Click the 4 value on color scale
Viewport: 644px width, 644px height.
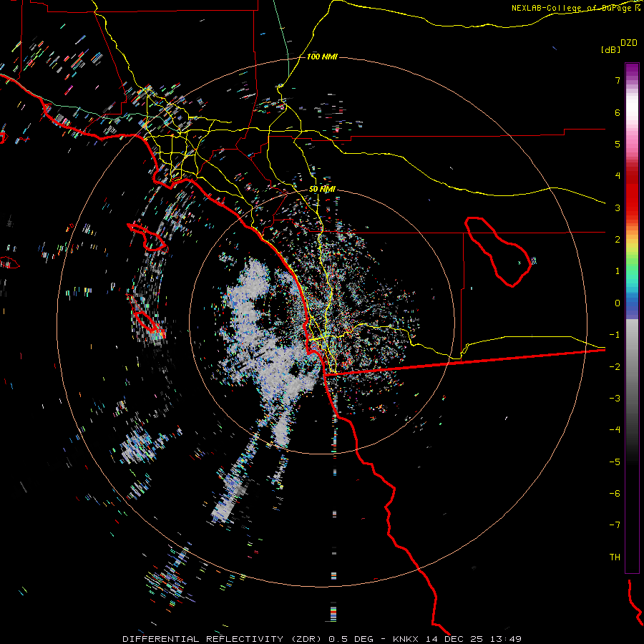[x=618, y=175]
